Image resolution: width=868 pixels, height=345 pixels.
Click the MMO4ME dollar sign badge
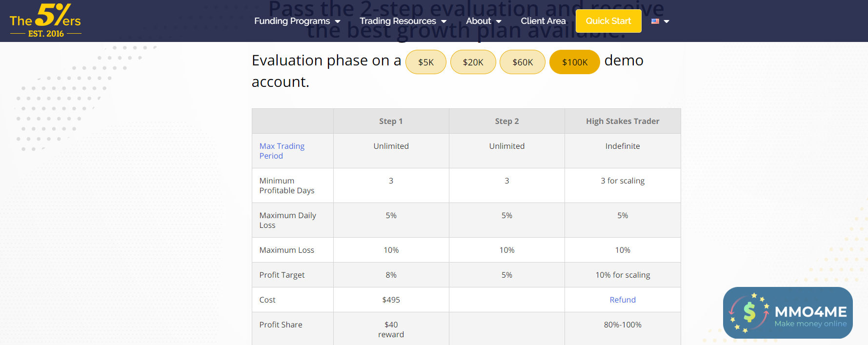(749, 313)
